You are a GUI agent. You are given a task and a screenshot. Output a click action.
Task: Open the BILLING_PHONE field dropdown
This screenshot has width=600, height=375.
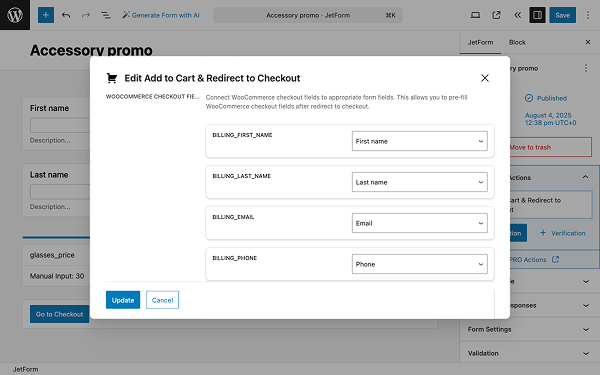point(419,264)
